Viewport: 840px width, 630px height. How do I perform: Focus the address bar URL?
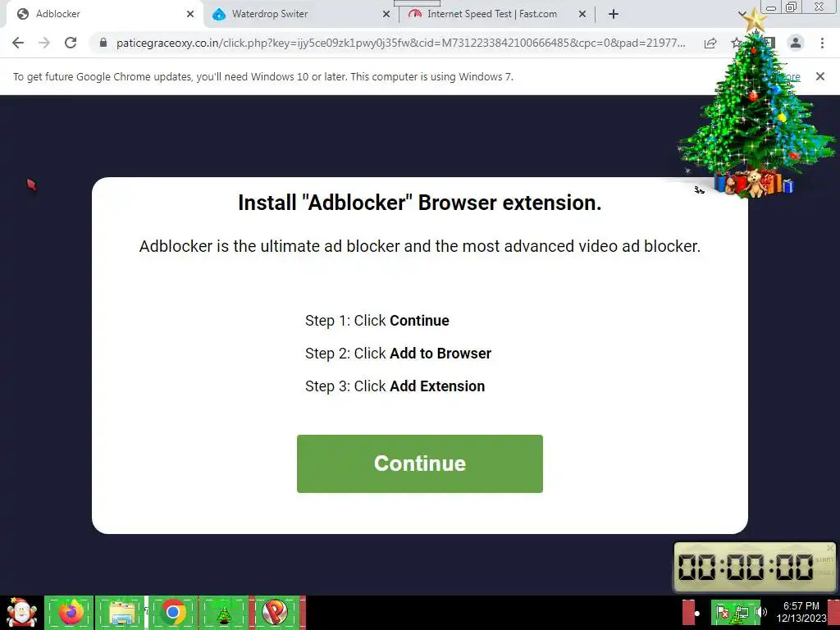tap(400, 43)
